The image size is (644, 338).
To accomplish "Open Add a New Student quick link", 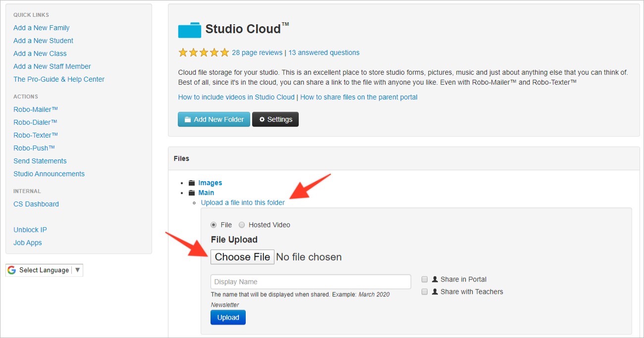I will coord(43,41).
